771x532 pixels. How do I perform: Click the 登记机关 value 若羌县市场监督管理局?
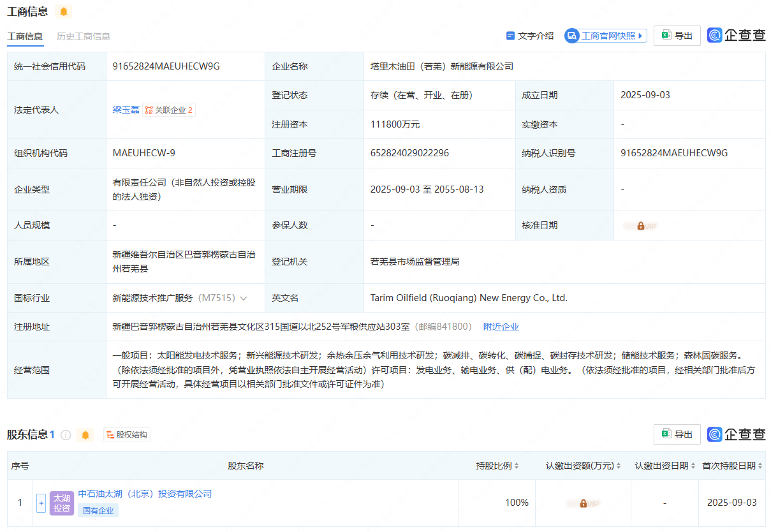415,262
